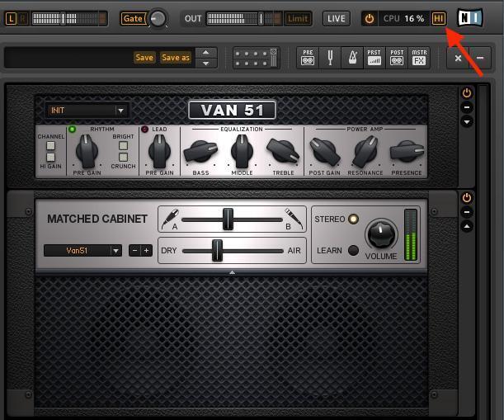Enable the Gate noise gate
Image resolution: width=504 pixels, height=420 pixels.
[131, 18]
